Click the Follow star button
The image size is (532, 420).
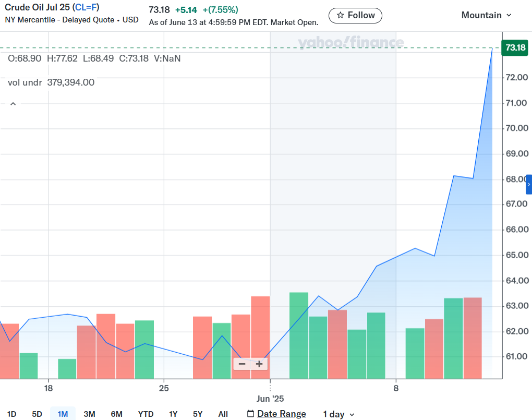pos(355,16)
